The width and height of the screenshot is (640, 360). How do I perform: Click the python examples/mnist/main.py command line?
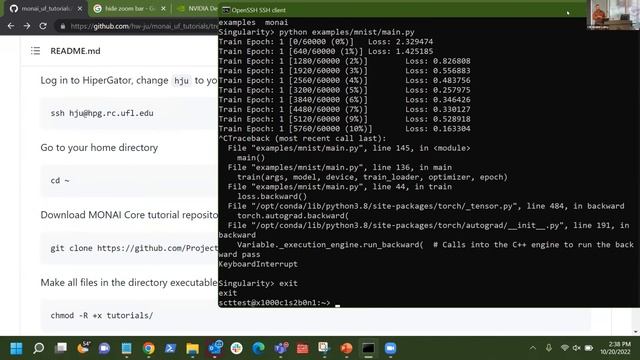click(x=316, y=32)
